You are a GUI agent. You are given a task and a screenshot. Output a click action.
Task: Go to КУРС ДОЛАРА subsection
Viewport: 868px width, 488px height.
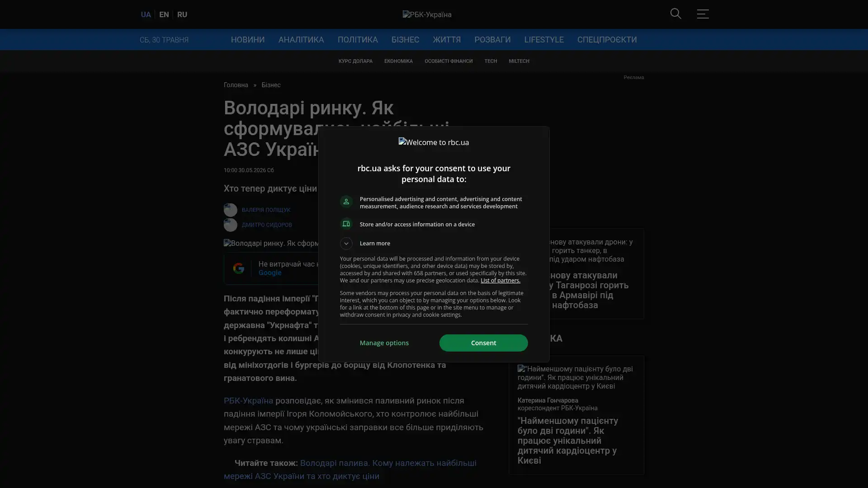(355, 61)
